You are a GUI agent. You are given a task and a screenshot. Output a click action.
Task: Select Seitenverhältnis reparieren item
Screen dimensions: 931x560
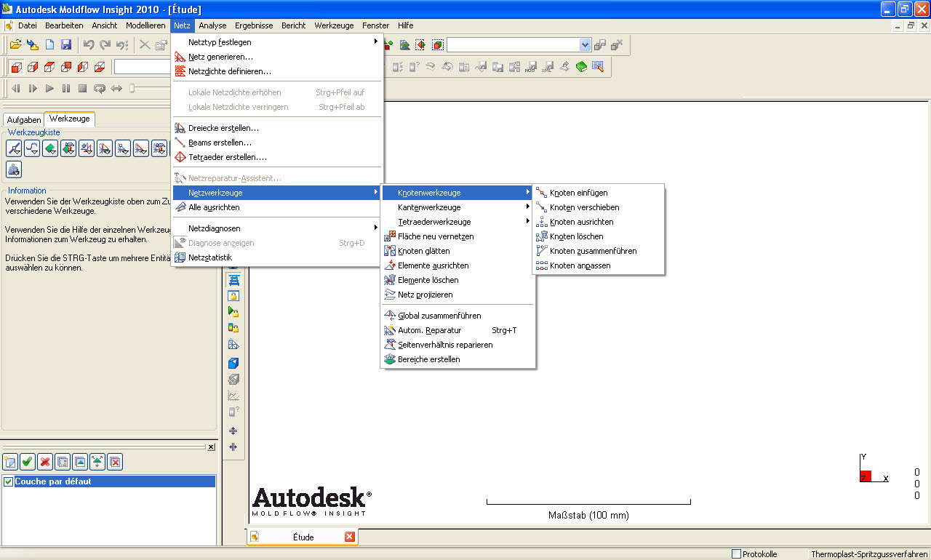click(458, 345)
